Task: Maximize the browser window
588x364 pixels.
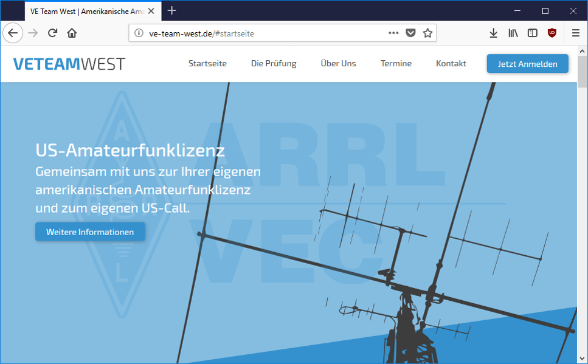Action: tap(545, 11)
